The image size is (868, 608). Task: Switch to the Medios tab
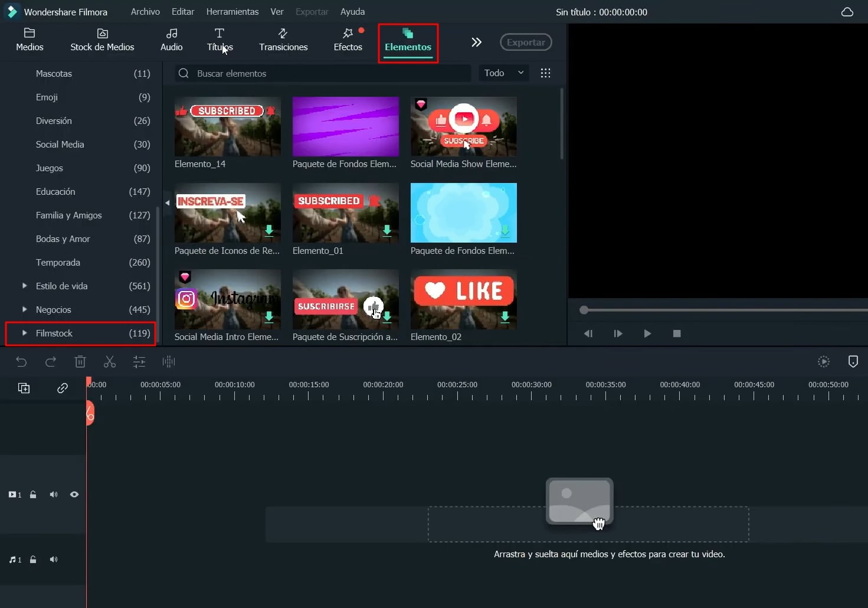(x=30, y=40)
